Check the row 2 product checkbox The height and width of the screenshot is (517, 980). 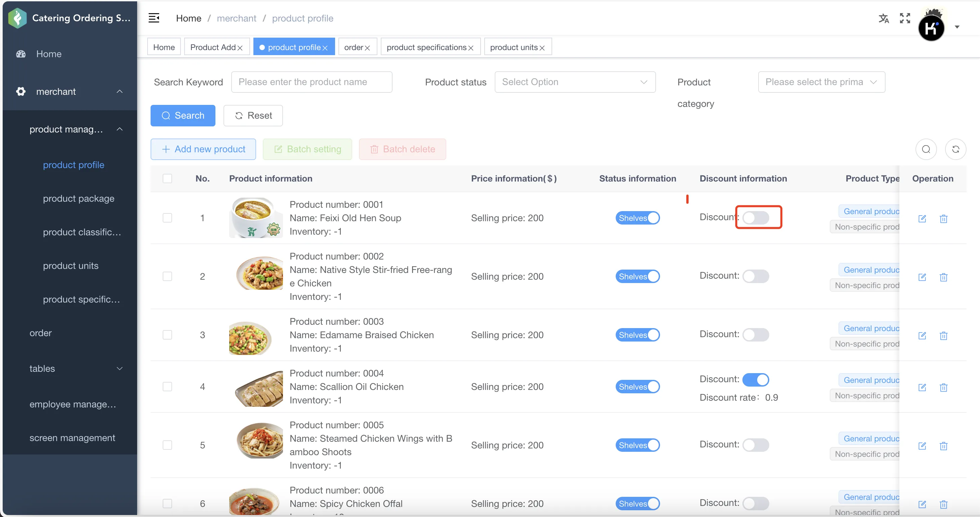pos(167,276)
